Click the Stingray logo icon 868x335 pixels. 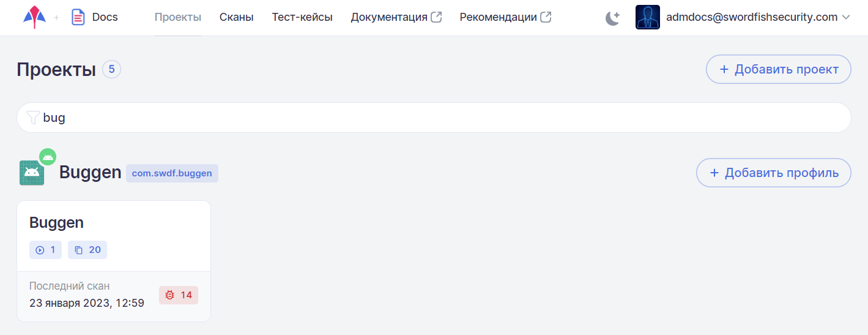[x=35, y=17]
